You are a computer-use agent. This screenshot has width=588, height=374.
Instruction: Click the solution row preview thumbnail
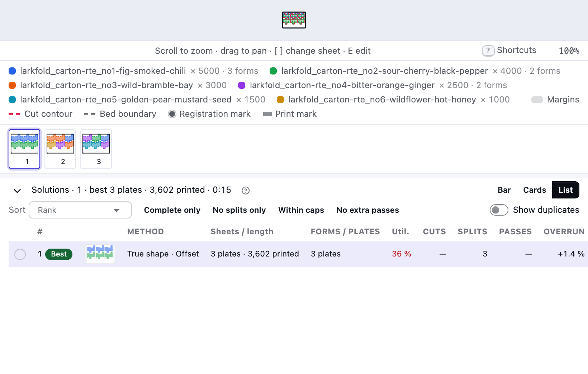pyautogui.click(x=100, y=254)
